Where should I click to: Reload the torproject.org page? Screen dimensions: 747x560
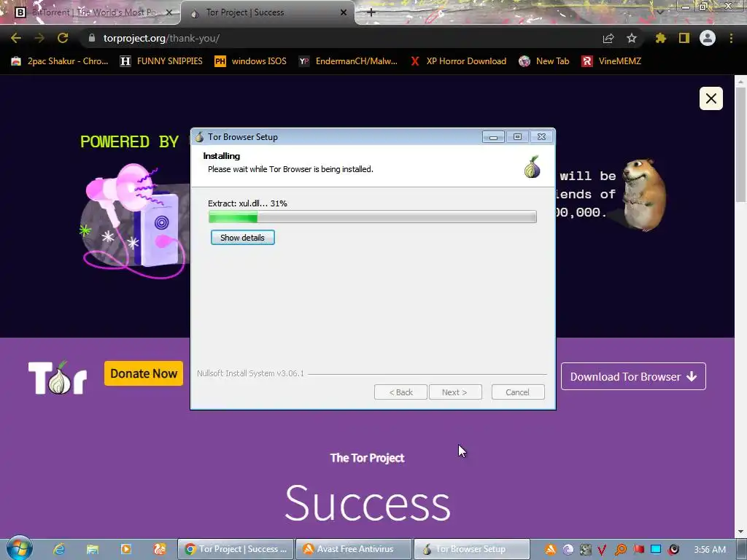[63, 38]
